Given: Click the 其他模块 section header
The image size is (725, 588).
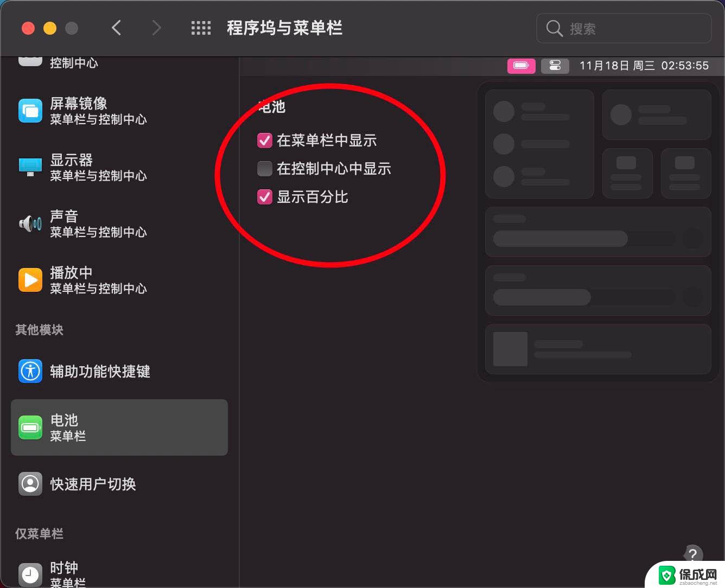Looking at the screenshot, I should [x=39, y=330].
